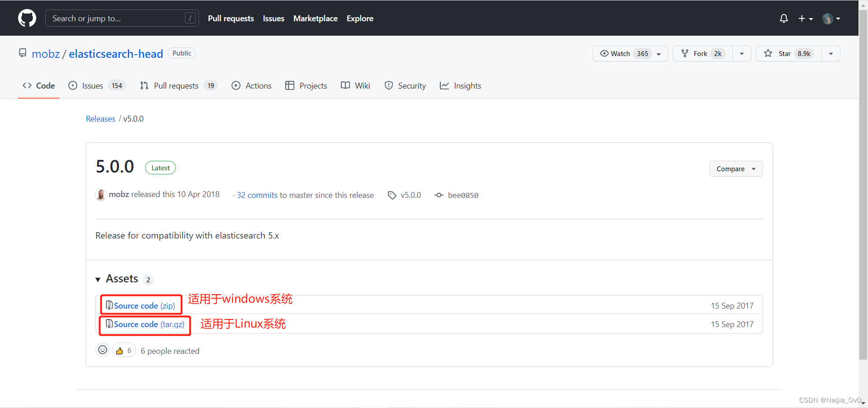Click the 8.9k stars count

coord(804,54)
